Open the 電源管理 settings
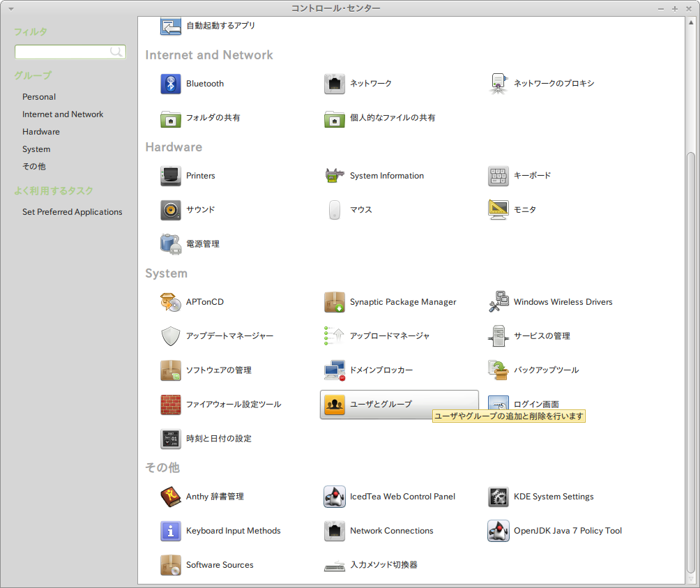The height and width of the screenshot is (588, 700). (x=170, y=243)
